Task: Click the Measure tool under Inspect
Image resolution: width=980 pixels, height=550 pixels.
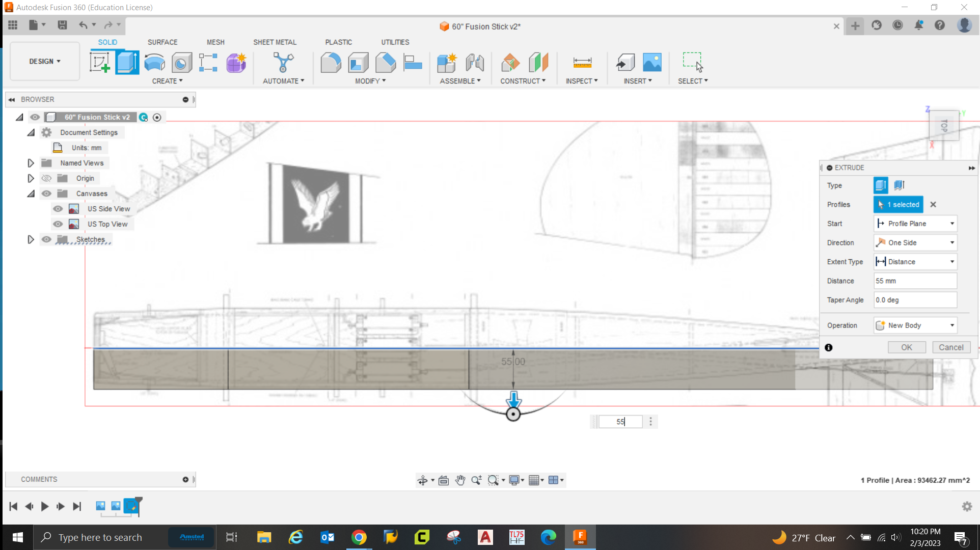Action: point(582,63)
